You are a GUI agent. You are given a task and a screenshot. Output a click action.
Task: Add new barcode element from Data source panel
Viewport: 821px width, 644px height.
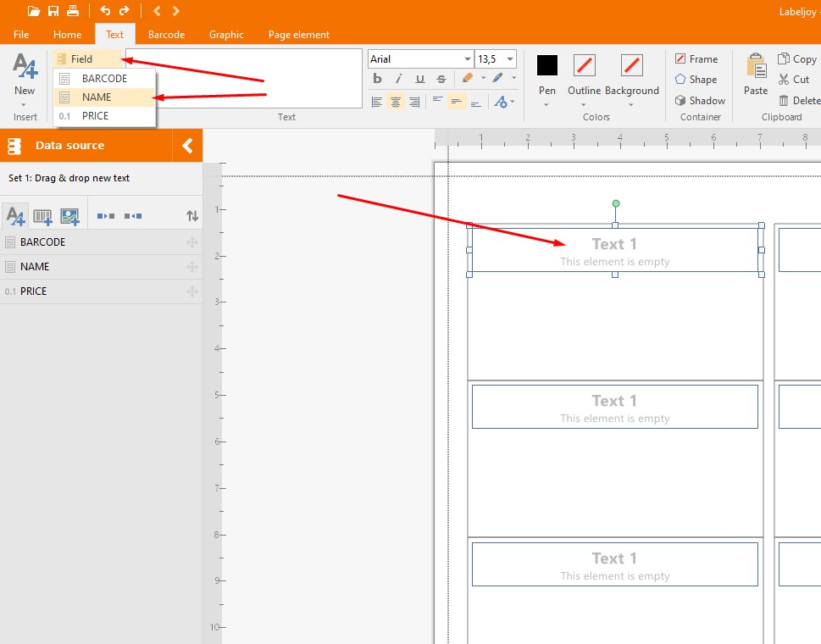pyautogui.click(x=42, y=216)
